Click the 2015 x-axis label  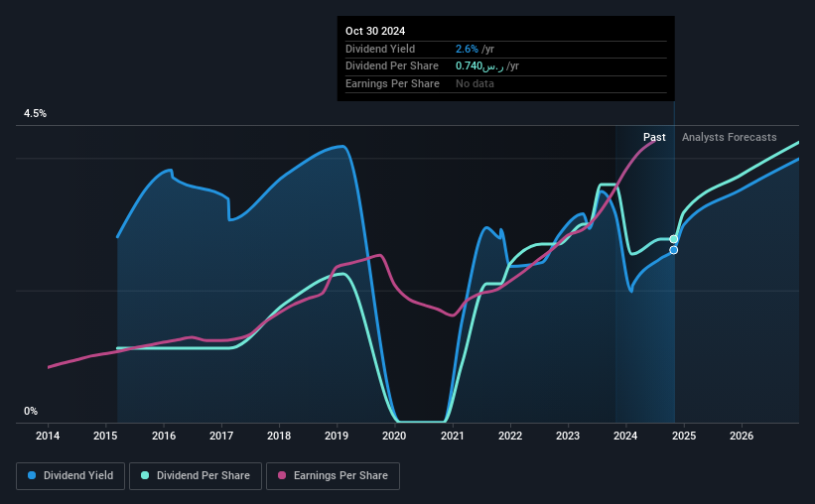(105, 436)
